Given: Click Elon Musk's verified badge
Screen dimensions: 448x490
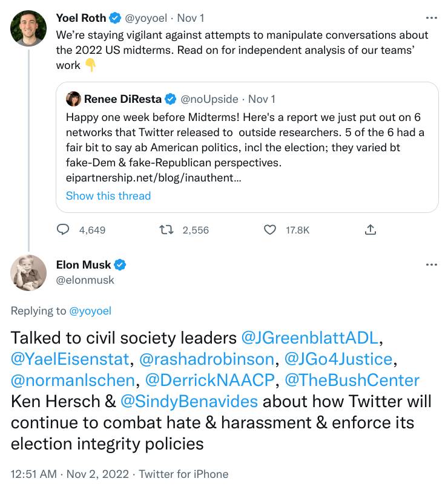Looking at the screenshot, I should point(121,265).
